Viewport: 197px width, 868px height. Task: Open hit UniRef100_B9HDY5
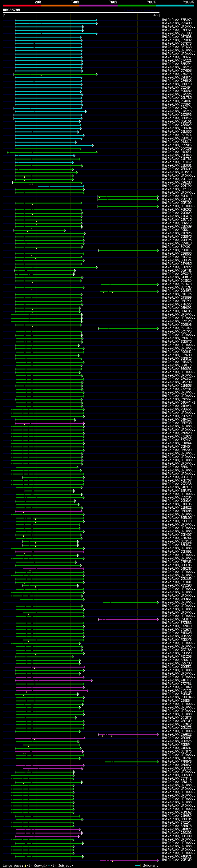pos(177,78)
